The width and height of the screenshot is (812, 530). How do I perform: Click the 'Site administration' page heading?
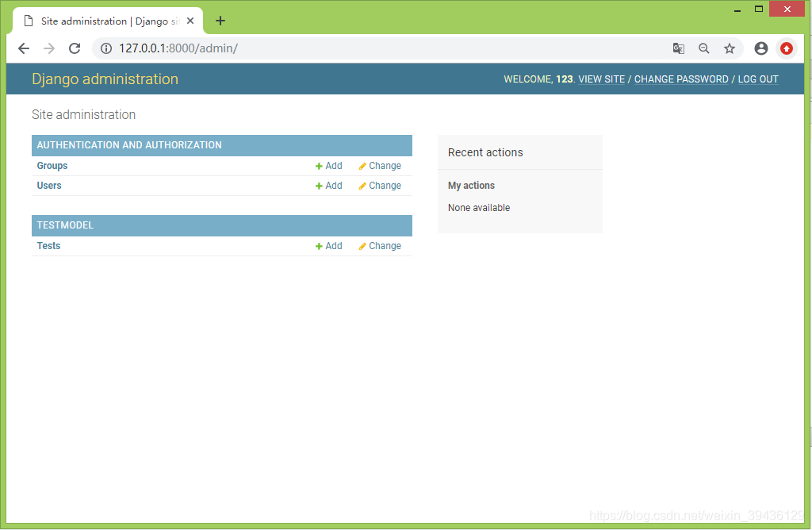pos(84,114)
